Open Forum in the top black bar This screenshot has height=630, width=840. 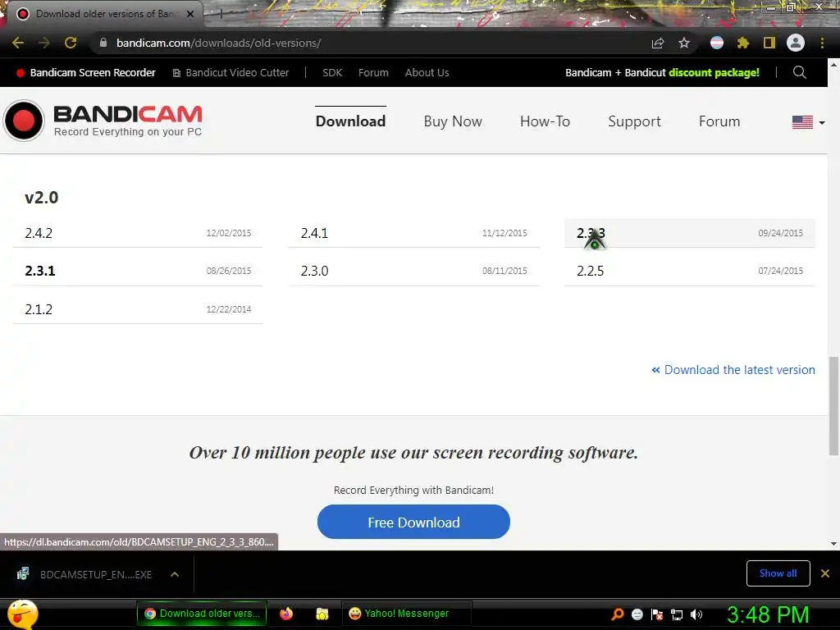pos(373,72)
